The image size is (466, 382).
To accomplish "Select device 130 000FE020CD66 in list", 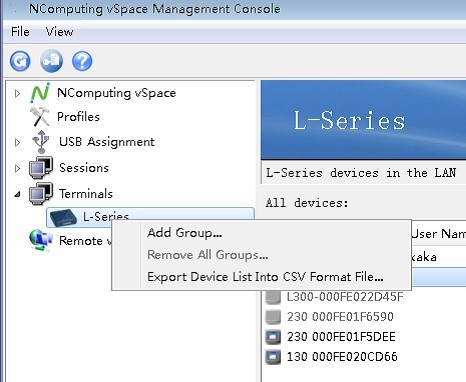I will (342, 357).
